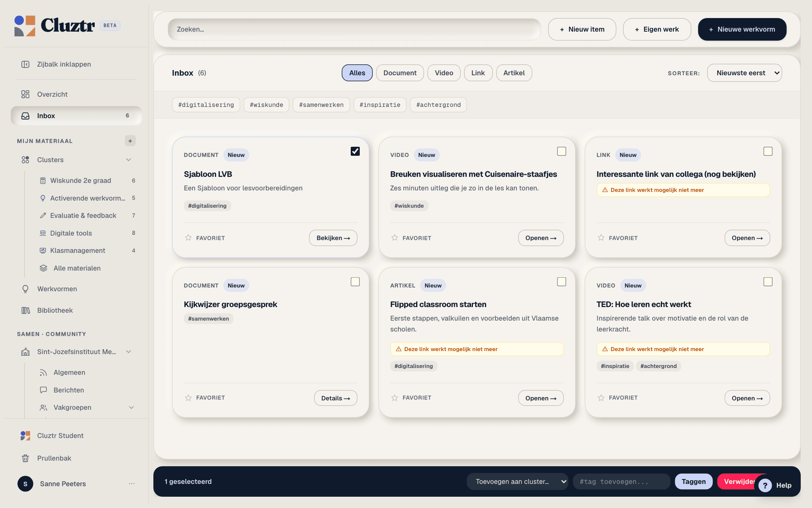Tick checkbox on Interessante link van collega card
The width and height of the screenshot is (812, 508).
768,151
